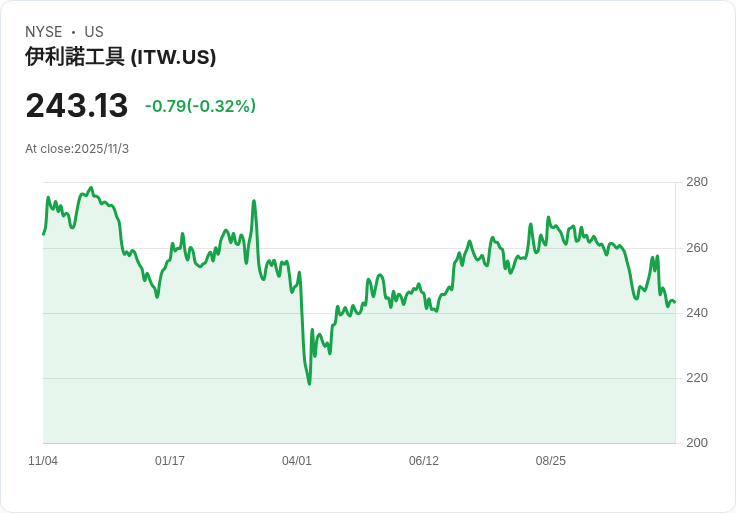This screenshot has height=513, width=736.
Task: Click the ITW.US stock title
Action: 121,57
